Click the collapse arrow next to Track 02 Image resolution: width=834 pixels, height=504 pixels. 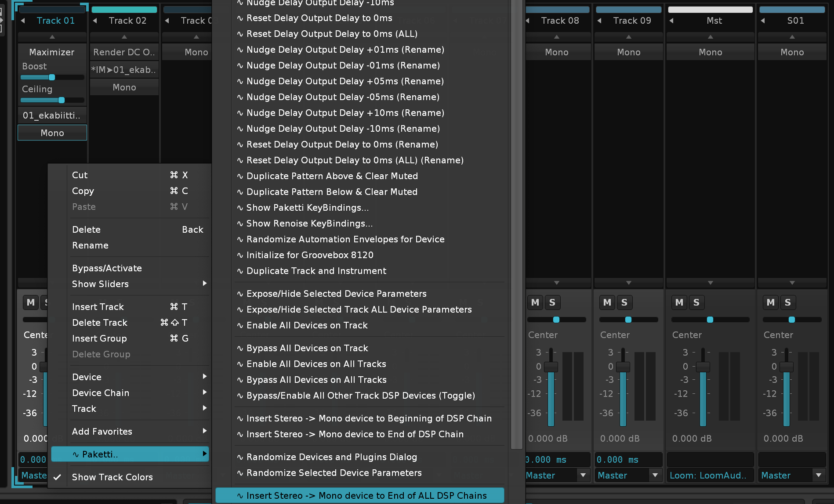95,21
